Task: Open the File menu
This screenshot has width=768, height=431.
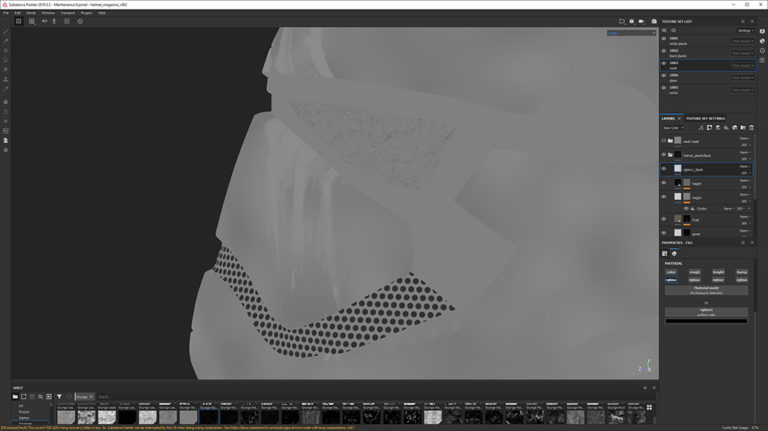Action: tap(6, 13)
